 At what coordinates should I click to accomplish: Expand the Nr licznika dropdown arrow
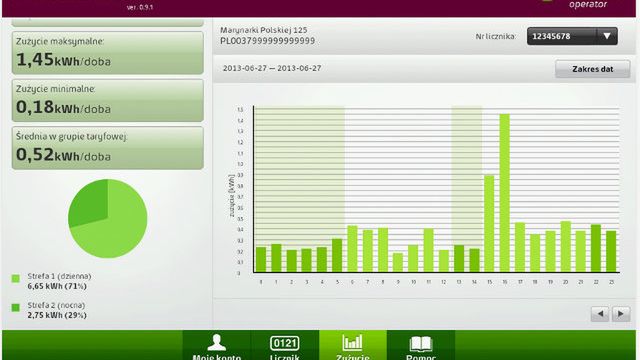[x=607, y=36]
